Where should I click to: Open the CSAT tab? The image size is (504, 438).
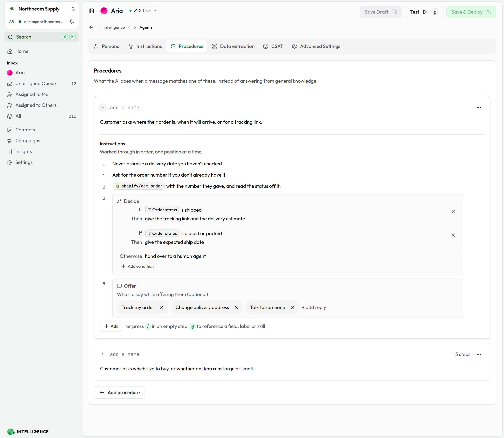tap(273, 46)
